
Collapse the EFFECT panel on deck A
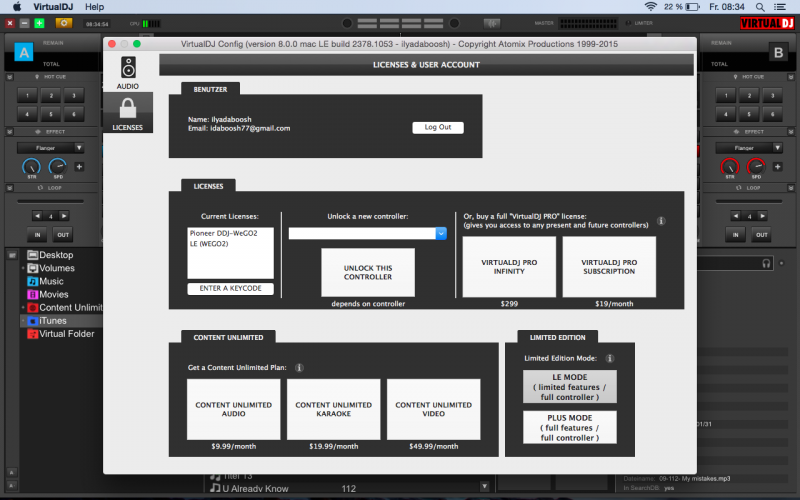point(9,132)
